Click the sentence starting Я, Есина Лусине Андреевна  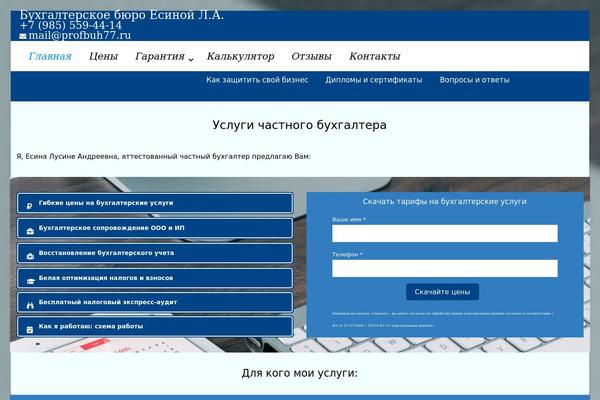[x=164, y=157]
